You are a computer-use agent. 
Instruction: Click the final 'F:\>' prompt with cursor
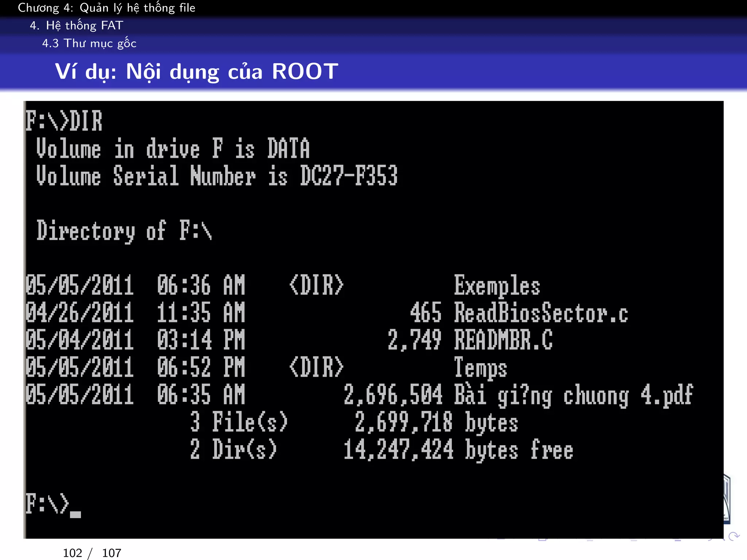[x=53, y=505]
